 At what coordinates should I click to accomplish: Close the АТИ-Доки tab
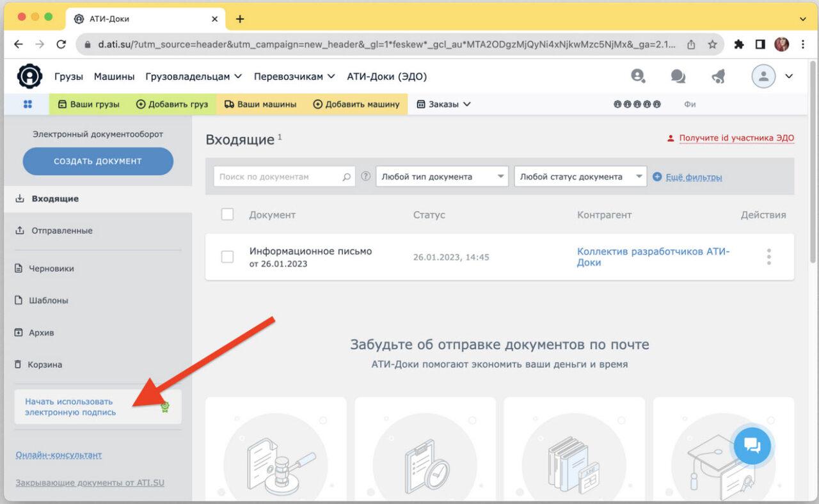click(215, 19)
